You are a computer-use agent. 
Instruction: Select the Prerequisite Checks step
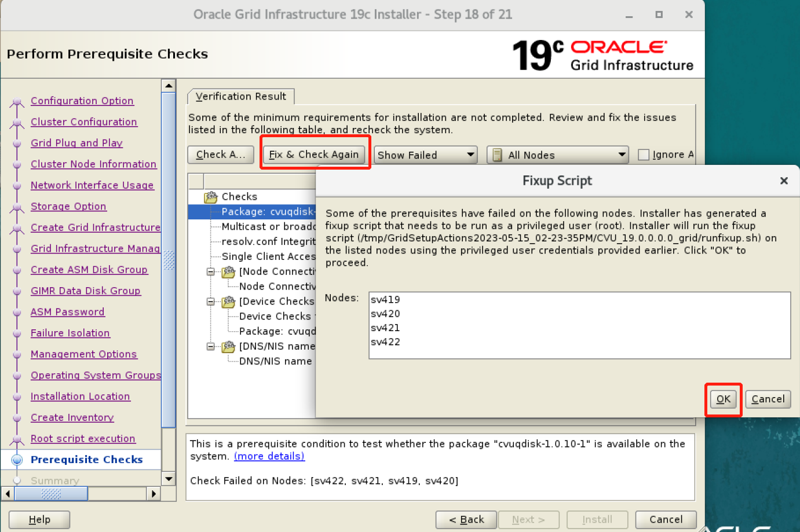coord(87,460)
